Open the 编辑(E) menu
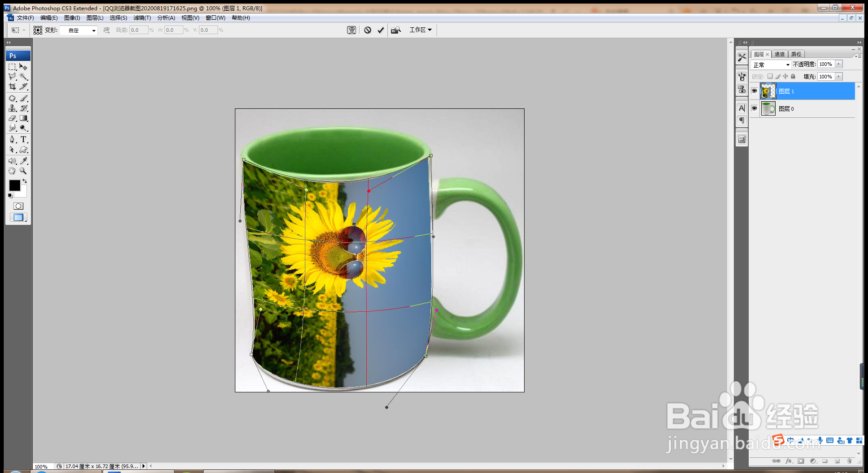The image size is (868, 473). [49, 18]
